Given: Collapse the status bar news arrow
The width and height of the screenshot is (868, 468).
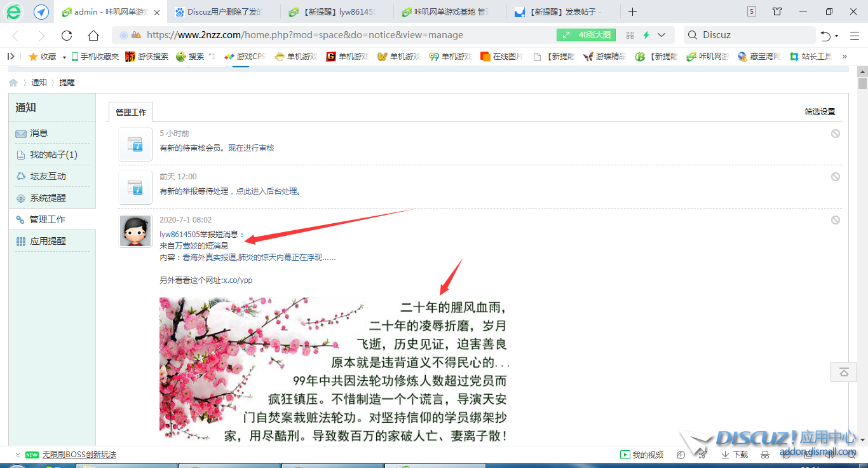Looking at the screenshot, I should pos(18,455).
